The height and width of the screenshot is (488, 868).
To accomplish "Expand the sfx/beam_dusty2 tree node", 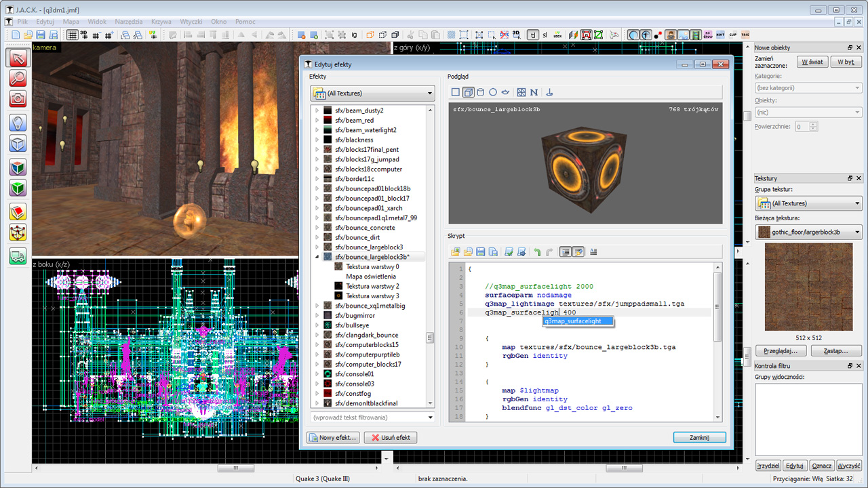I will point(317,110).
